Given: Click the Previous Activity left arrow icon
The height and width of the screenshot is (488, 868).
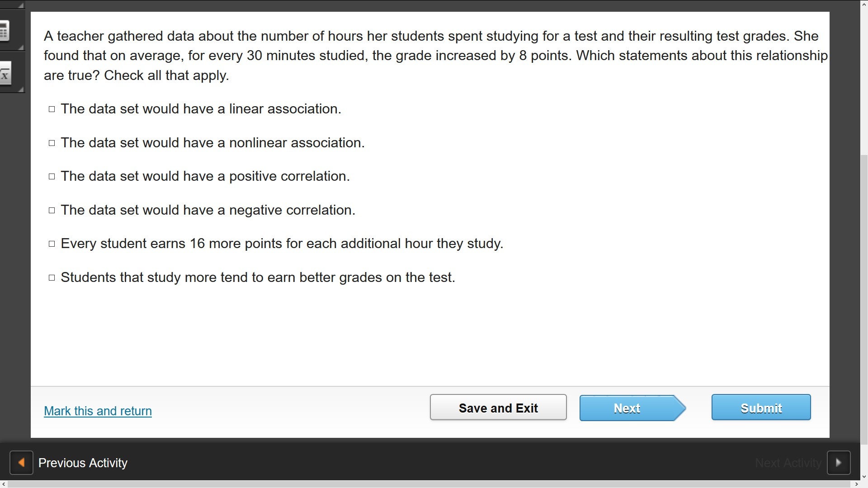Looking at the screenshot, I should (21, 463).
